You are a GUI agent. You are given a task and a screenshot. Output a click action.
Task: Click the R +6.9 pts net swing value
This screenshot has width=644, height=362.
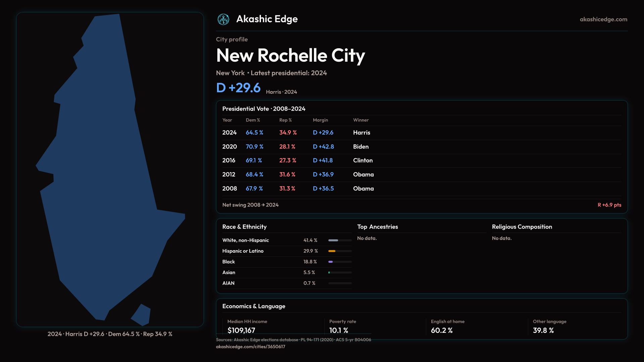(x=609, y=205)
